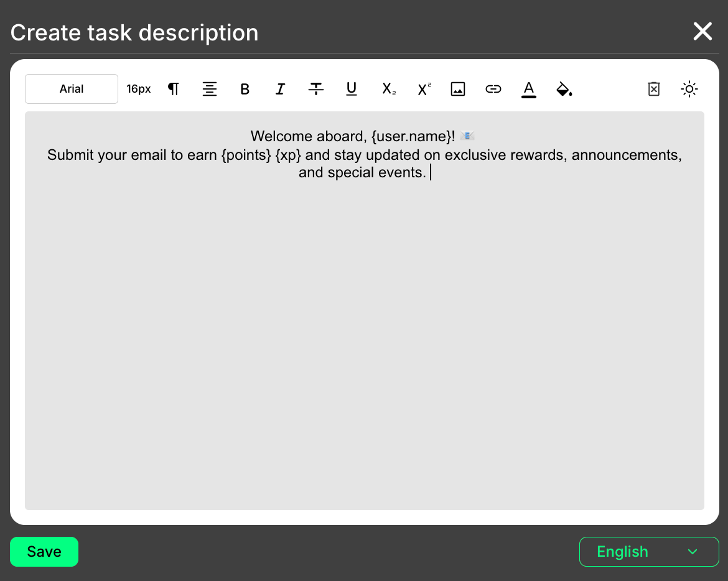The height and width of the screenshot is (581, 728).
Task: Open the paragraph format options
Action: [174, 88]
